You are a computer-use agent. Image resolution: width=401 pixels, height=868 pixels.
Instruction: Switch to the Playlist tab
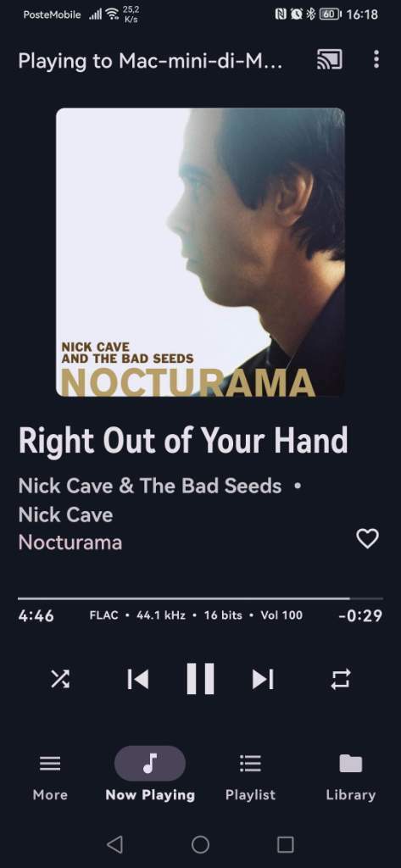250,779
